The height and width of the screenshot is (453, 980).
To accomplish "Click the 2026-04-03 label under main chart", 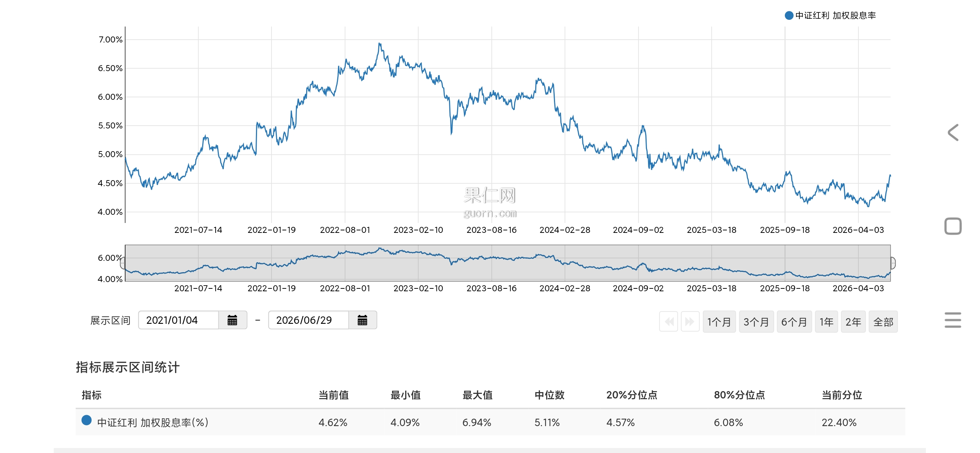I will 858,230.
